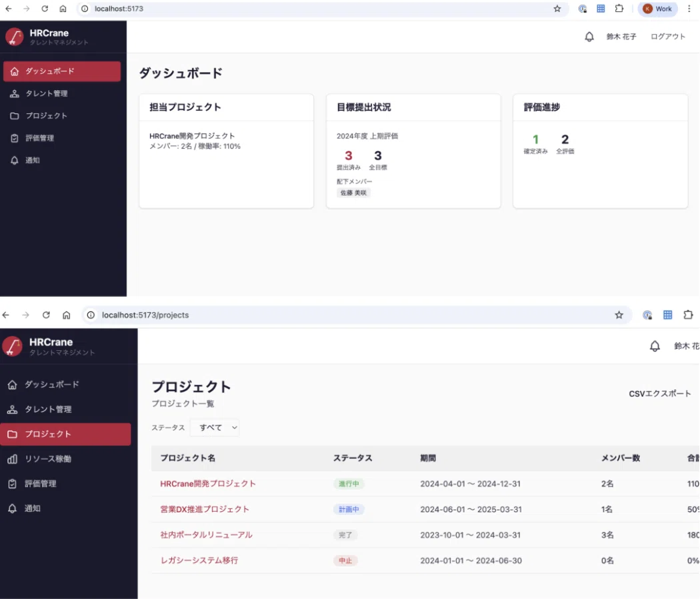Bookmark projects page with star icon
Viewport: 700px width, 599px height.
tap(619, 315)
